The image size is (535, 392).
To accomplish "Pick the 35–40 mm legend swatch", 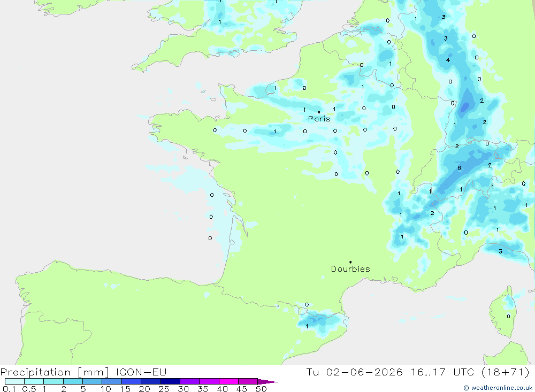I will coord(209,381).
